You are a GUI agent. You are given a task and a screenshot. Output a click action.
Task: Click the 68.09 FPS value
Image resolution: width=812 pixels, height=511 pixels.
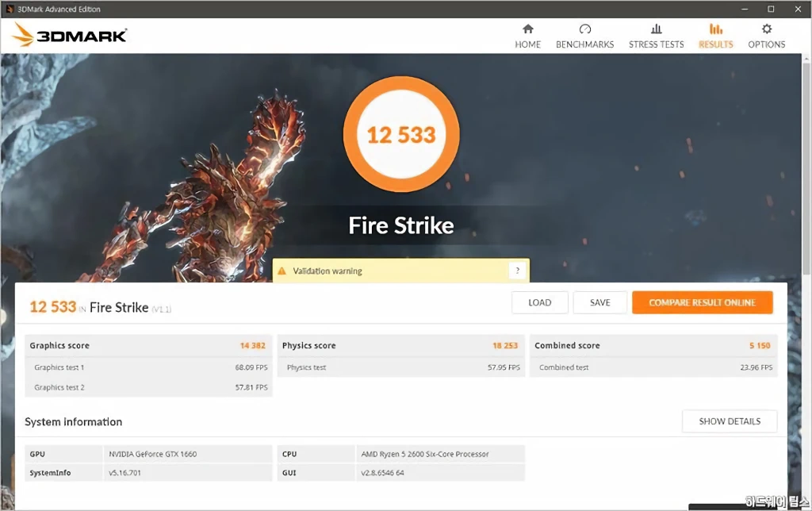pos(251,367)
